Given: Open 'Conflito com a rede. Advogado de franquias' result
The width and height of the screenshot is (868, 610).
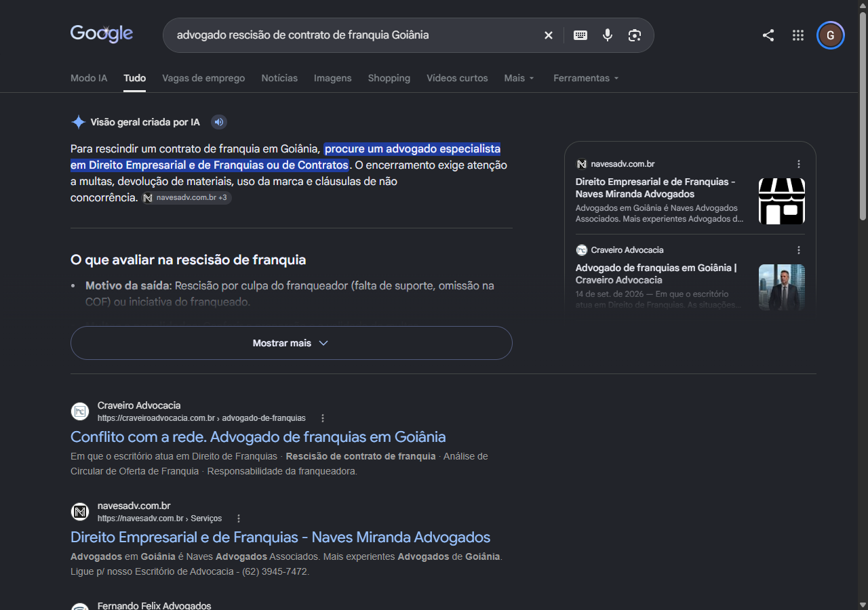Looking at the screenshot, I should 258,436.
